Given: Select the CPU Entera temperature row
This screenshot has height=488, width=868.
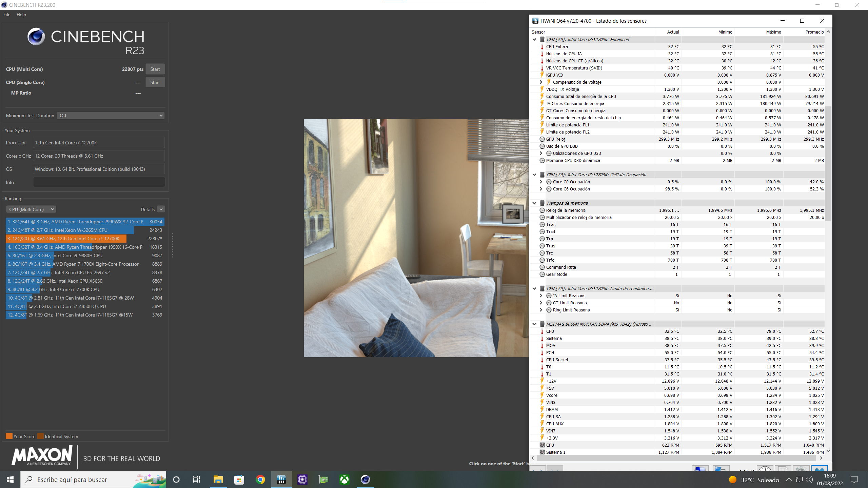Looking at the screenshot, I should [x=677, y=46].
